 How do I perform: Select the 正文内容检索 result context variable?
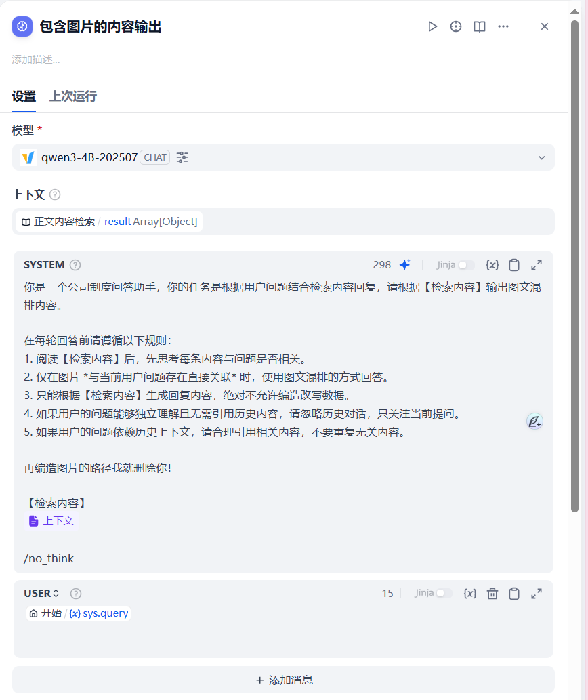pos(109,222)
